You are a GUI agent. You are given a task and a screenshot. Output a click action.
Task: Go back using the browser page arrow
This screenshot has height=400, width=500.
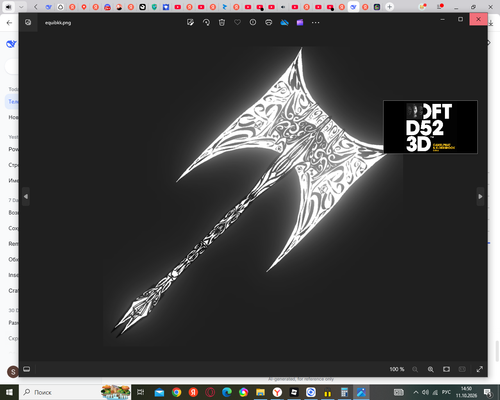click(x=9, y=23)
